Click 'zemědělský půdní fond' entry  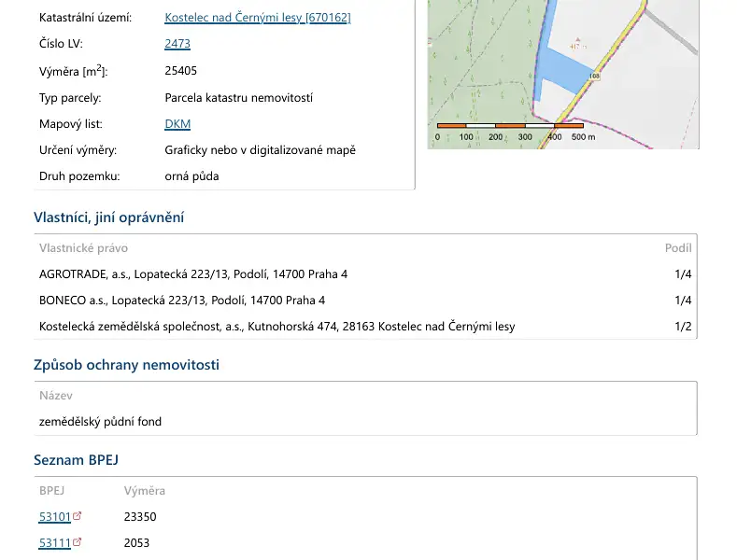[100, 422]
